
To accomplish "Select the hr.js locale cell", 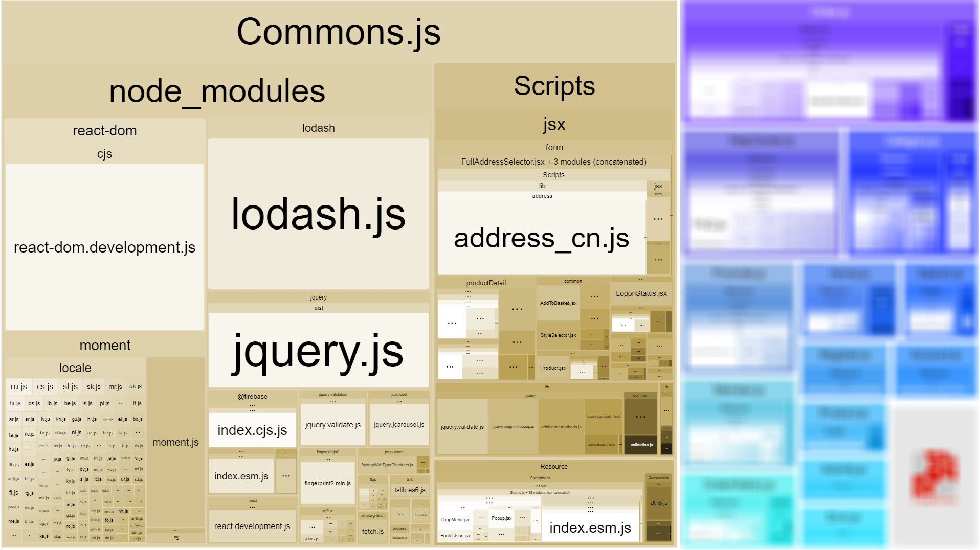I will pyautogui.click(x=15, y=404).
